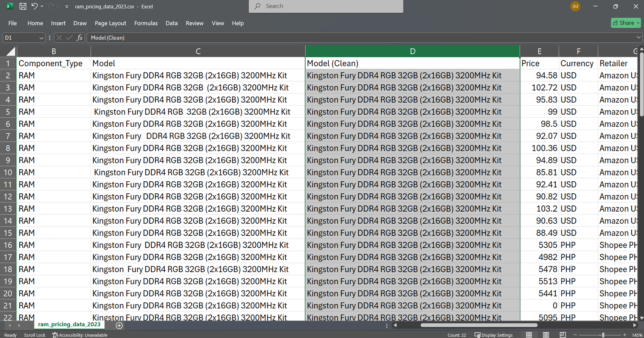Screen dimensions: 644x338
Task: Click the Model header cell in column C
Action: coord(198,64)
